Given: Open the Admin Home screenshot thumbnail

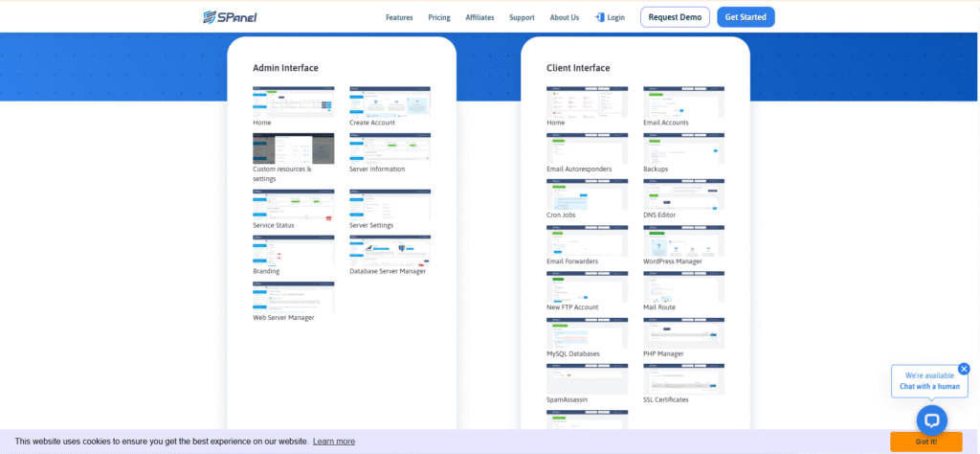Looking at the screenshot, I should 293,102.
